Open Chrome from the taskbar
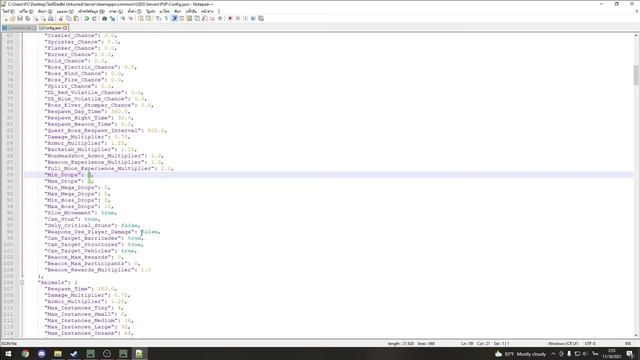The image size is (640, 360). point(25,354)
